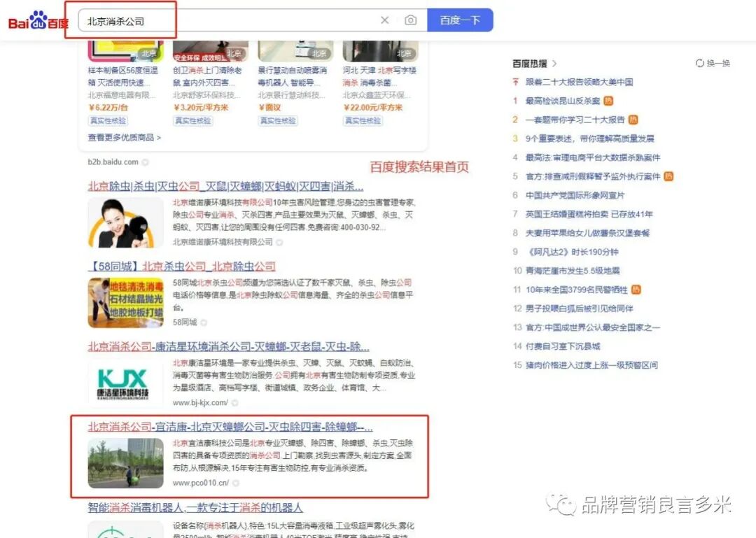
Task: Click icon beside www.bj-kjx.com/
Action: (x=234, y=402)
